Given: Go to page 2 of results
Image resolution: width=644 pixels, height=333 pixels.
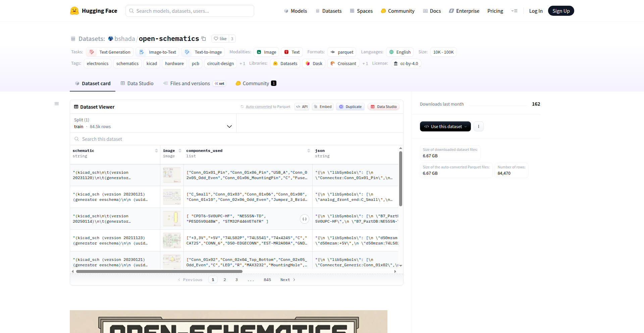Looking at the screenshot, I should pos(225,280).
